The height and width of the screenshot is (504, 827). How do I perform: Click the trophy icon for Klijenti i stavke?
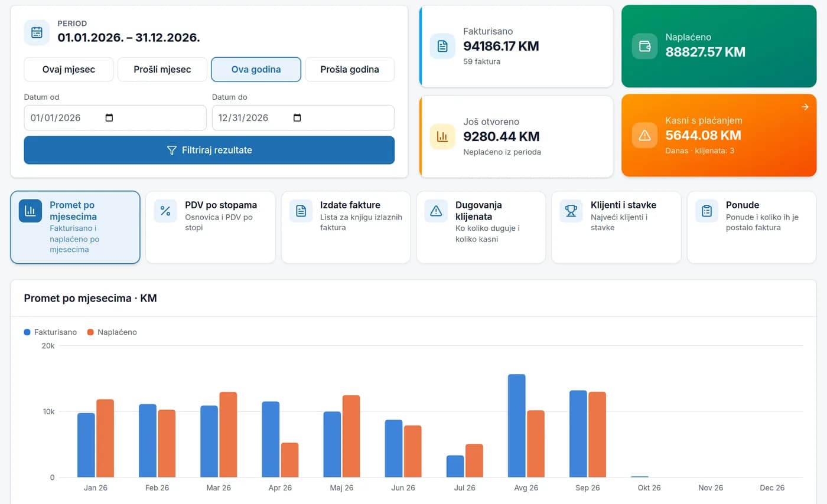coord(571,211)
